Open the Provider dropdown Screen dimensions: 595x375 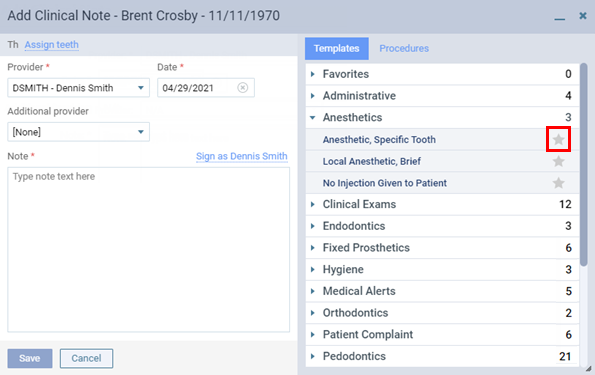[78, 88]
